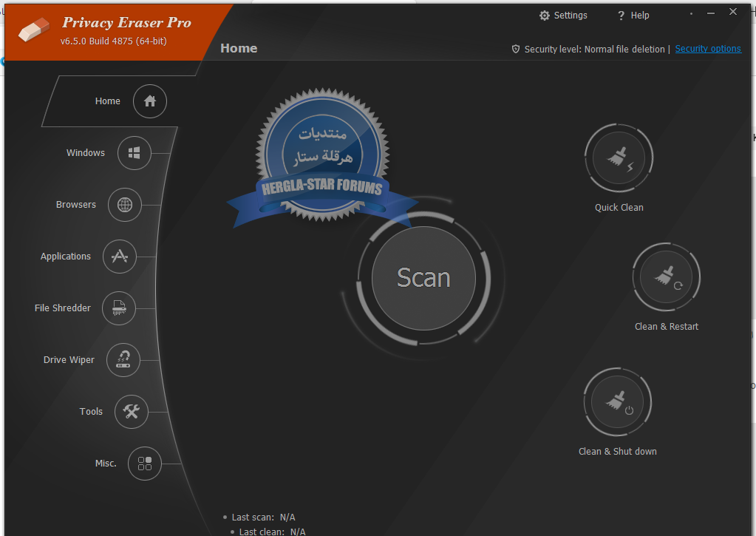Start Clean & Shut down broom icon
Image resolution: width=756 pixels, height=536 pixels.
click(617, 402)
